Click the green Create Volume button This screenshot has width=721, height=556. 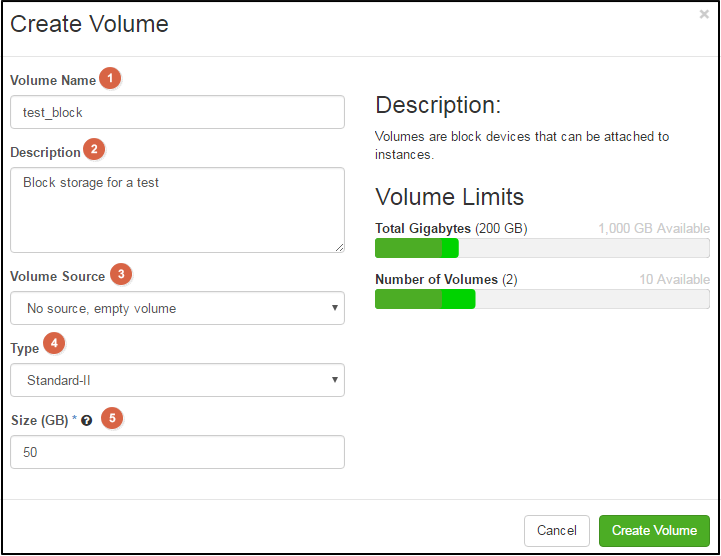tap(654, 530)
